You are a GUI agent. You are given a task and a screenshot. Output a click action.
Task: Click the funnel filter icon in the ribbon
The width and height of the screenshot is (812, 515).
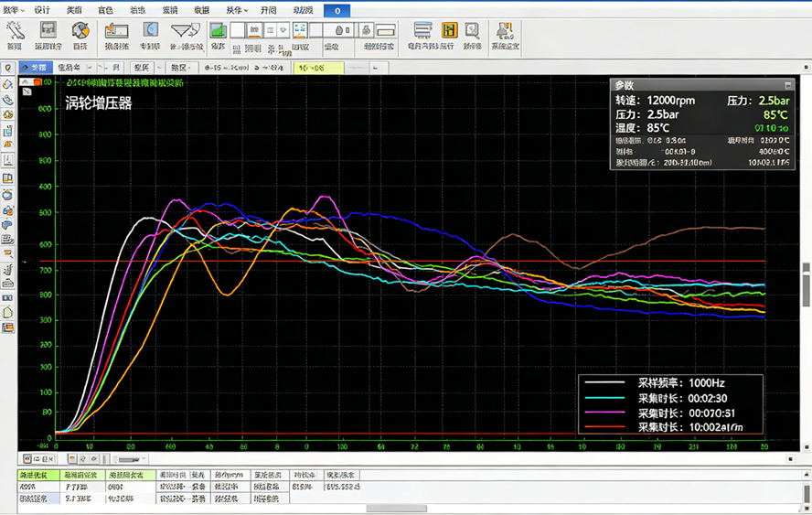tap(187, 31)
